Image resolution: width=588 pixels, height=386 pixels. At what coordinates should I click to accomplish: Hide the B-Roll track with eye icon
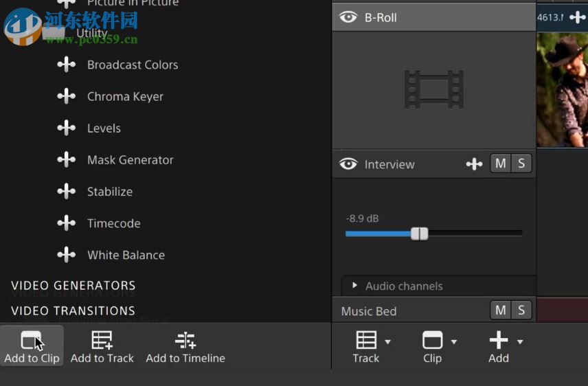coord(348,17)
